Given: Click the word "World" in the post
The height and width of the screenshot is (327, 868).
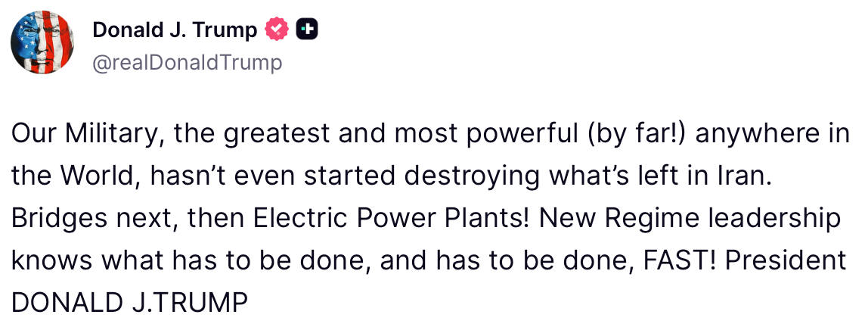Looking at the screenshot, I should point(95,177).
